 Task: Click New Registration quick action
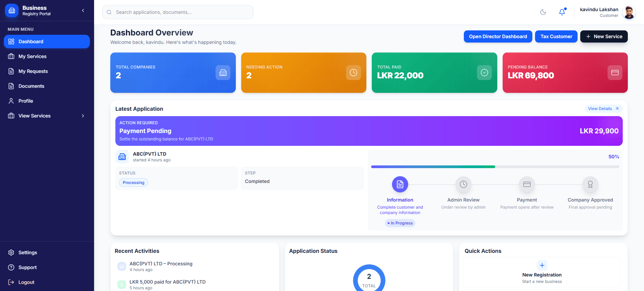542,272
